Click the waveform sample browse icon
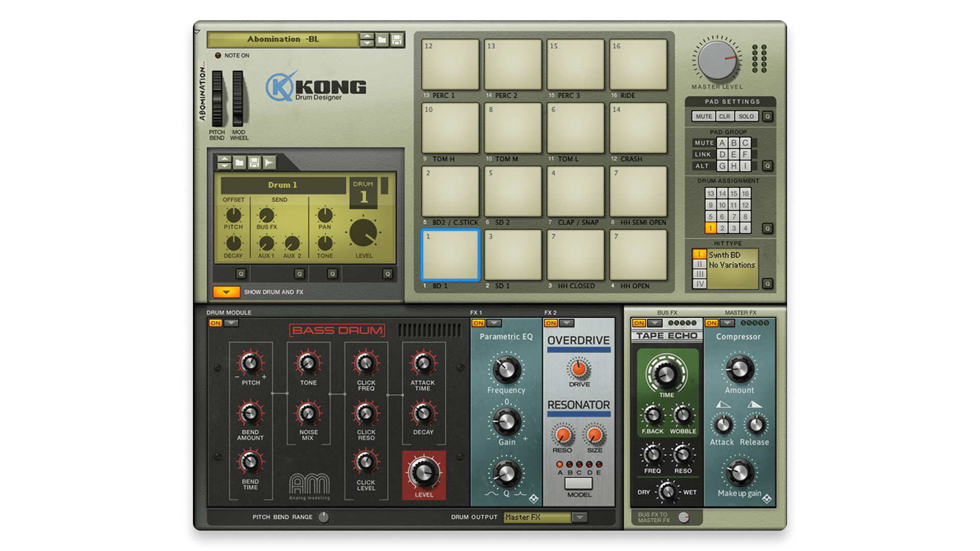 pyautogui.click(x=269, y=163)
